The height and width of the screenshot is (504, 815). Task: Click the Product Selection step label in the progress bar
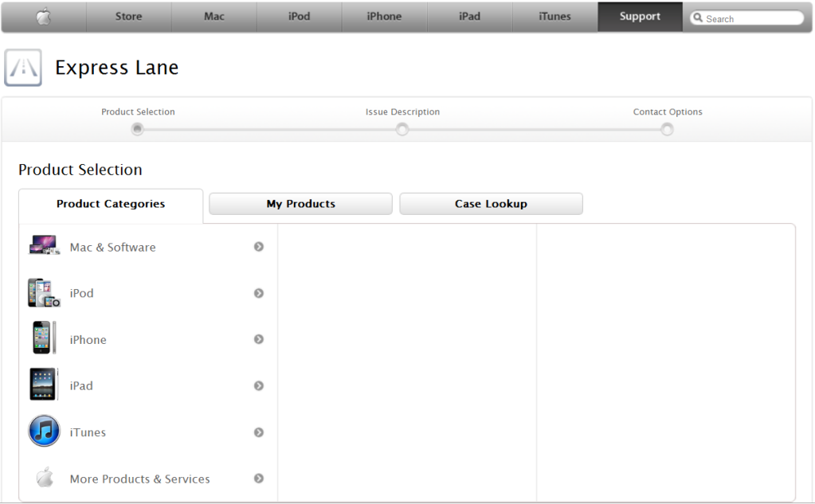(x=138, y=111)
